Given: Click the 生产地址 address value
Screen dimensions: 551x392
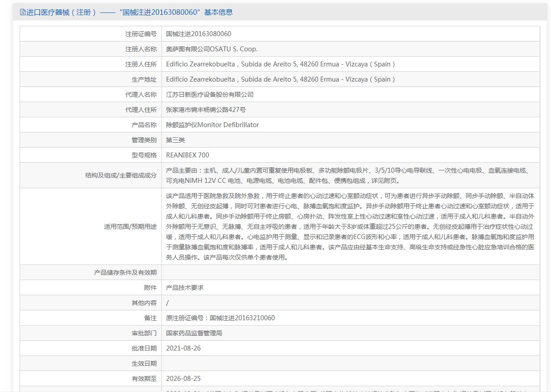Looking at the screenshot, I should [280, 79].
